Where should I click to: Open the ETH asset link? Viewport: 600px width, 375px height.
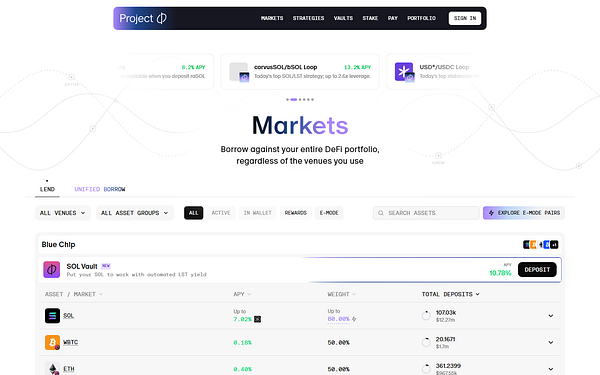[69, 369]
